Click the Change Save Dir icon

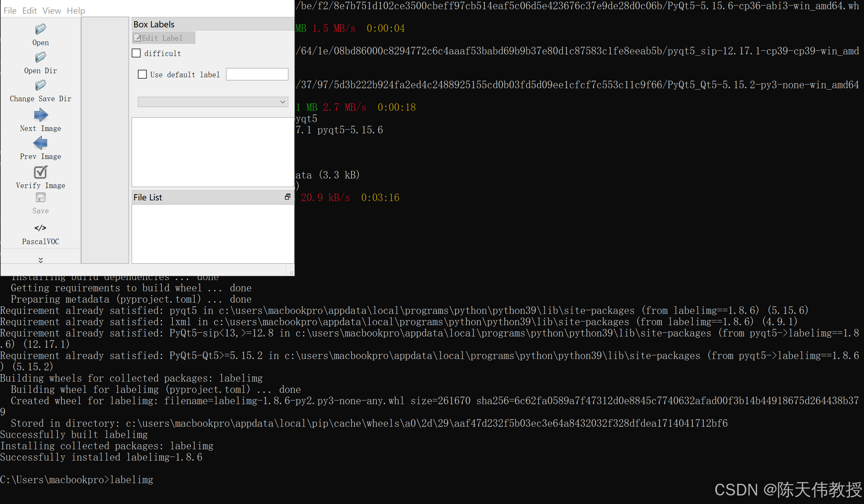(40, 85)
